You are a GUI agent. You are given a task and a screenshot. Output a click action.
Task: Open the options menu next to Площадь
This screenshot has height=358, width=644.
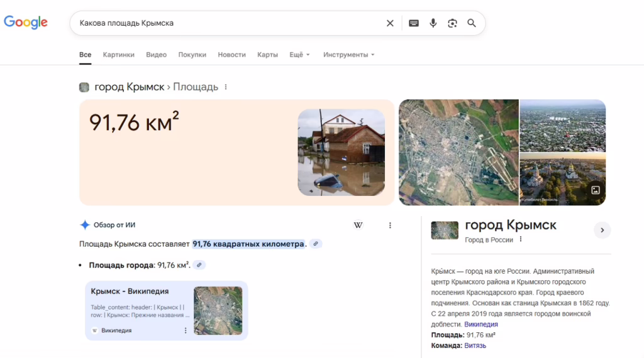pos(226,87)
